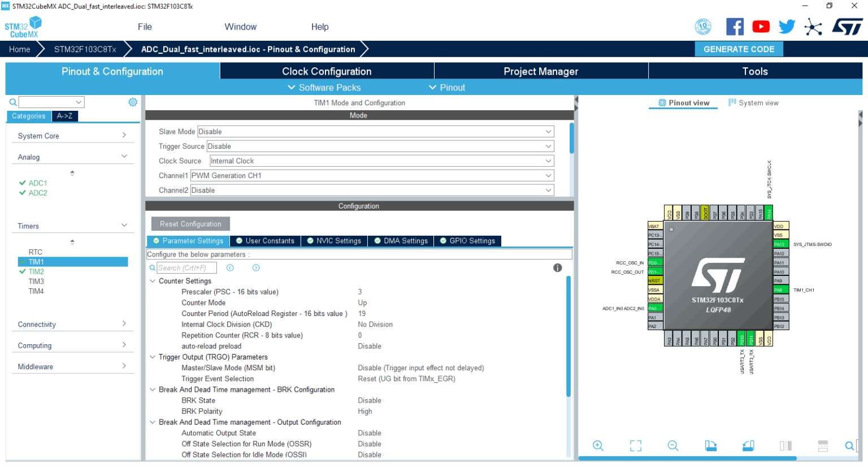Click the peripheral search magnifier icon
868x467 pixels.
(x=12, y=102)
